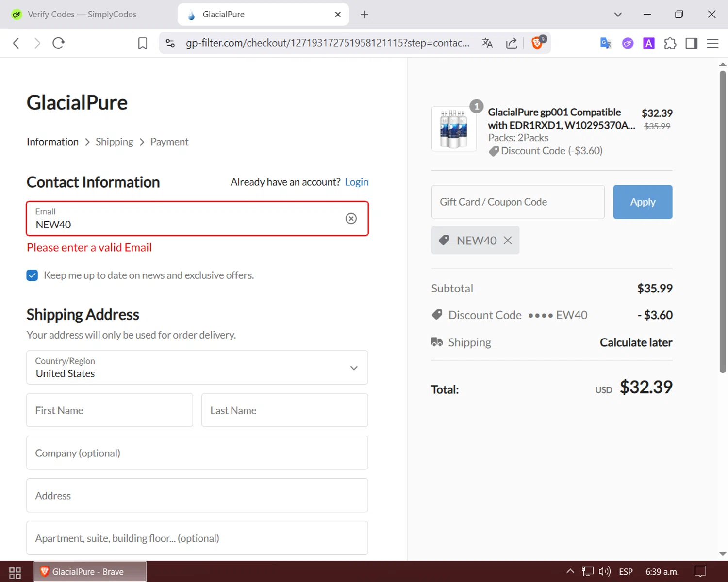Click the Company (optional) field
The image size is (728, 582).
197,453
